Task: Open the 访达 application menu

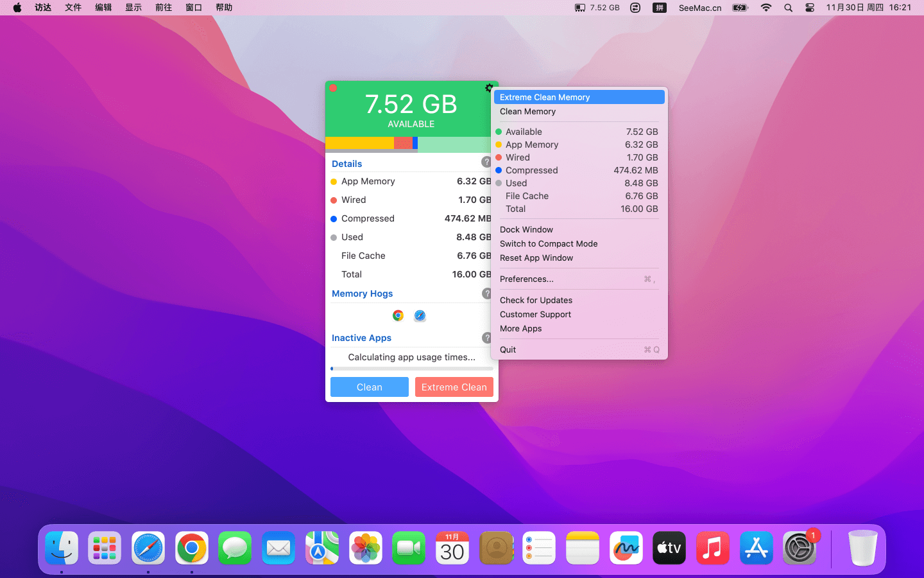Action: (x=43, y=8)
